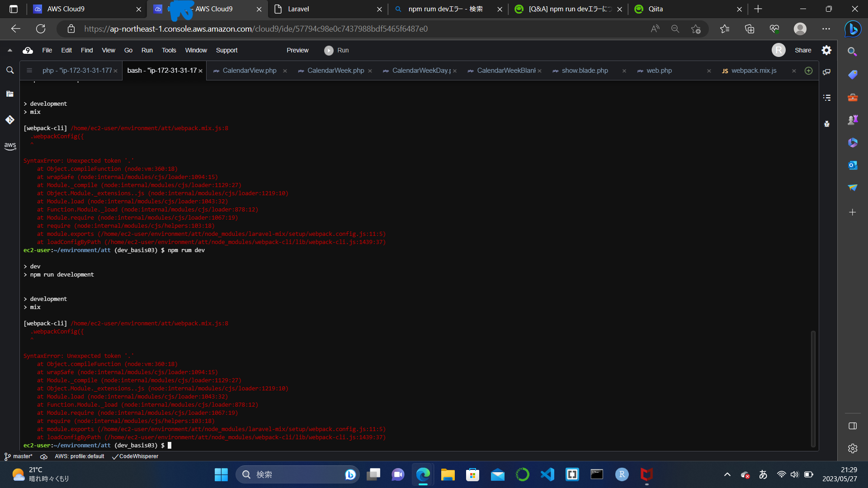868x488 pixels.
Task: Open Windows Start menu
Action: [221, 474]
